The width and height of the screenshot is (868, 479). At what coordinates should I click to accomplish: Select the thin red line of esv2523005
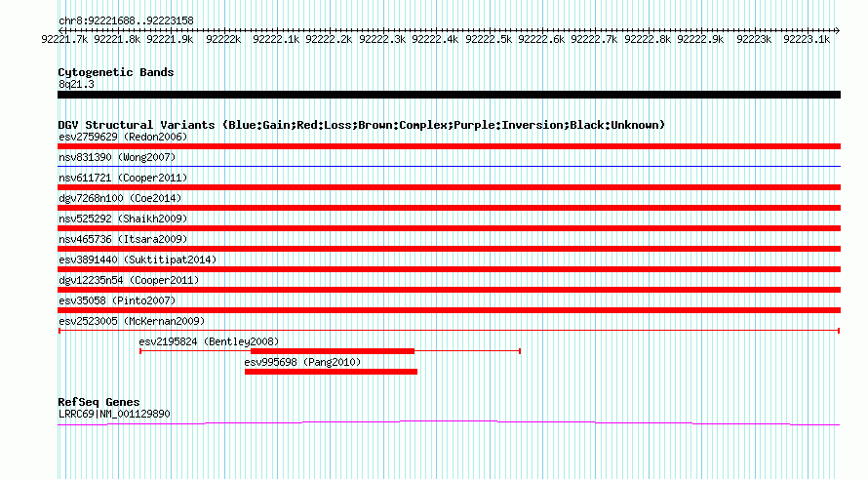pyautogui.click(x=449, y=331)
